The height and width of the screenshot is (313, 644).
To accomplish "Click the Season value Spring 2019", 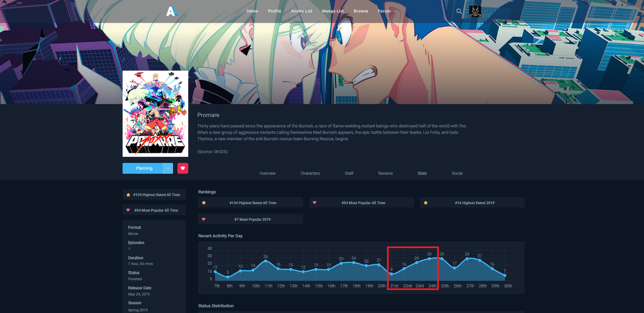I will click(x=138, y=309).
